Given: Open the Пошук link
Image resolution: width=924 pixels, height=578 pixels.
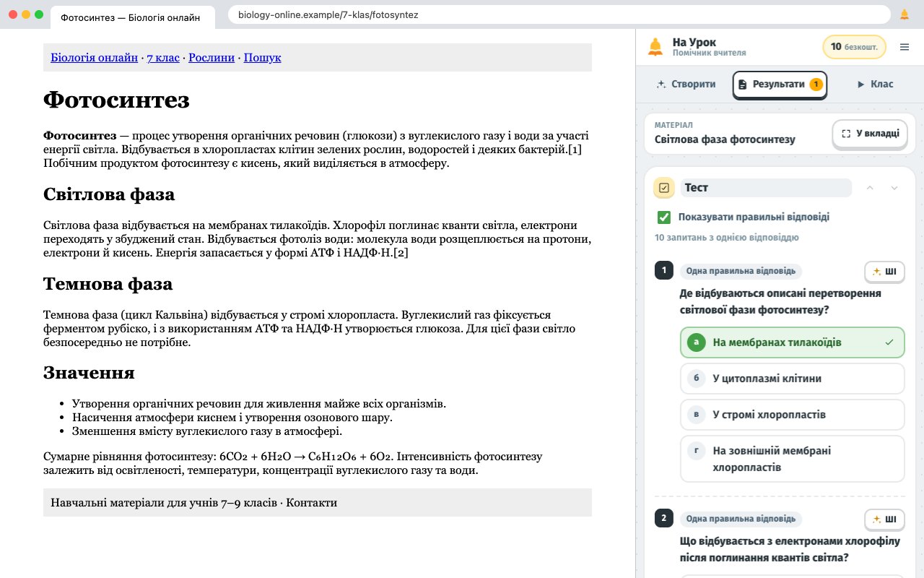Looking at the screenshot, I should 262,58.
